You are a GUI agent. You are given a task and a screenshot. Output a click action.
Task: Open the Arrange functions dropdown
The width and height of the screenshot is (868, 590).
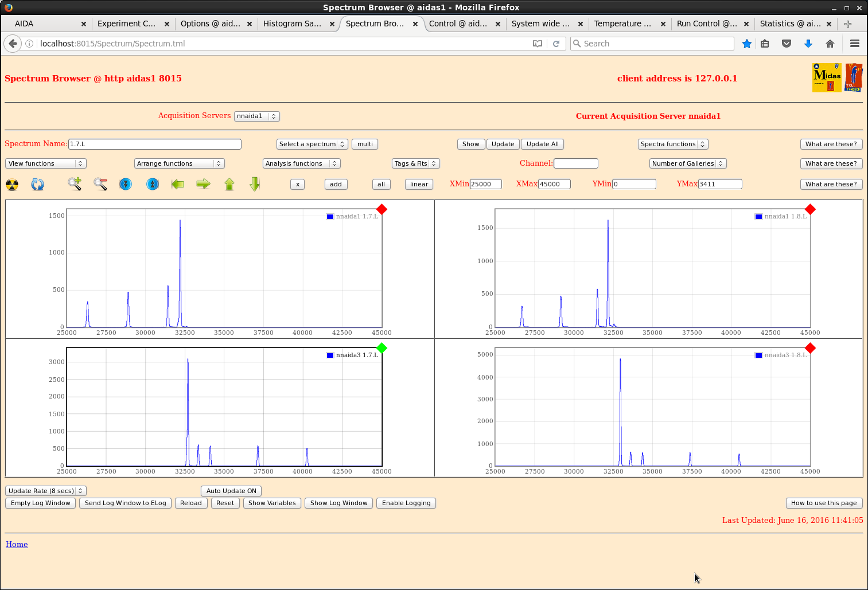pos(180,163)
